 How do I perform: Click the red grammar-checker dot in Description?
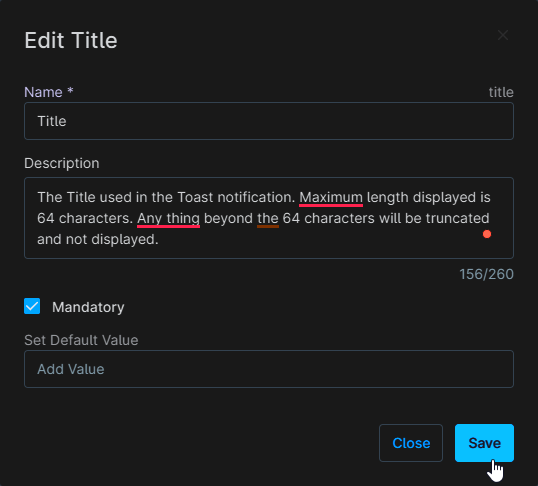(x=487, y=234)
